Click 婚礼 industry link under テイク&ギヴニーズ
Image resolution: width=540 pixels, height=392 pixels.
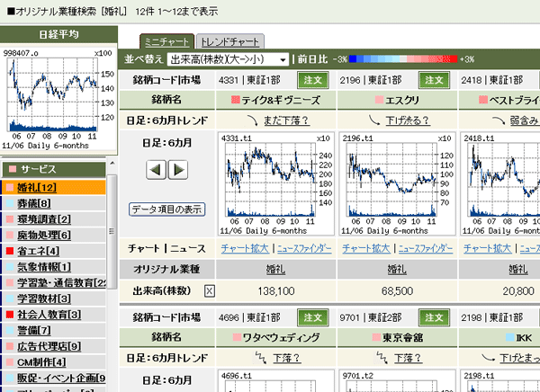pyautogui.click(x=276, y=270)
